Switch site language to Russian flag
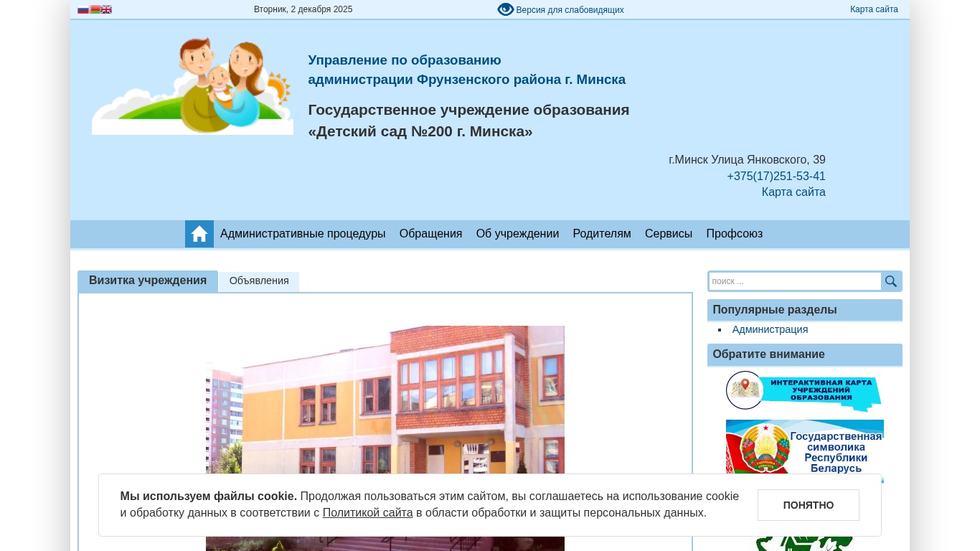This screenshot has height=551, width=980. [x=83, y=9]
